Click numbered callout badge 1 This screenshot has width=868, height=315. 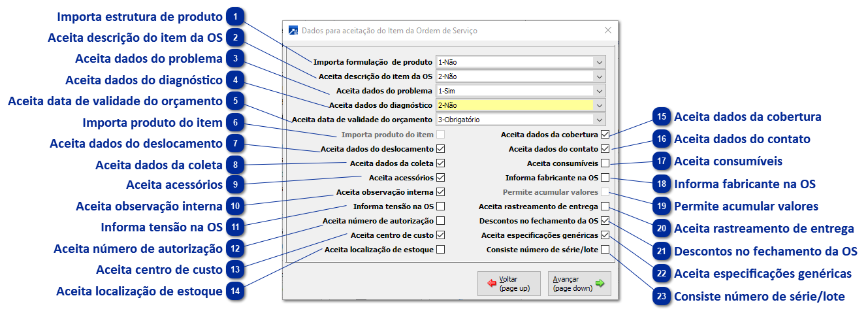236,16
